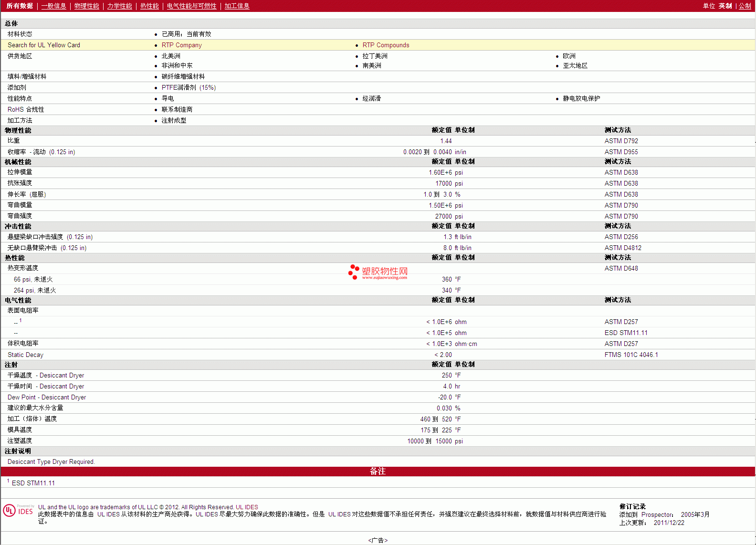Click the UL IDES logo
Viewport: 756px width, 545px height.
[x=18, y=510]
